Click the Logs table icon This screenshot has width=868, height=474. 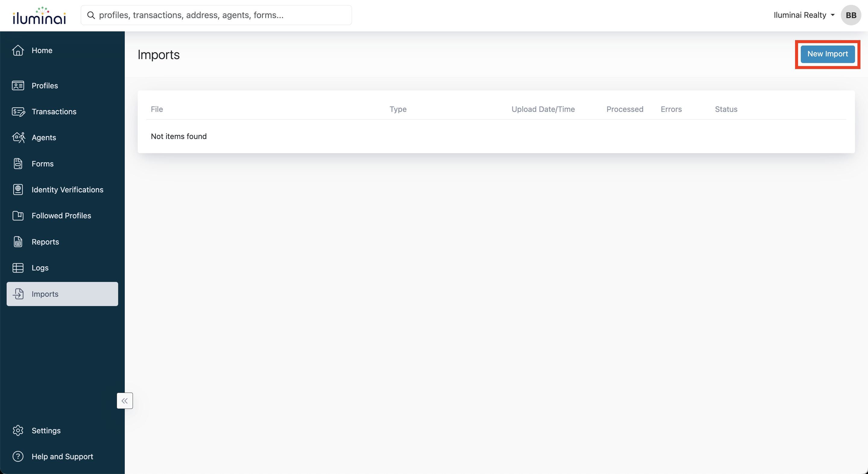[18, 268]
